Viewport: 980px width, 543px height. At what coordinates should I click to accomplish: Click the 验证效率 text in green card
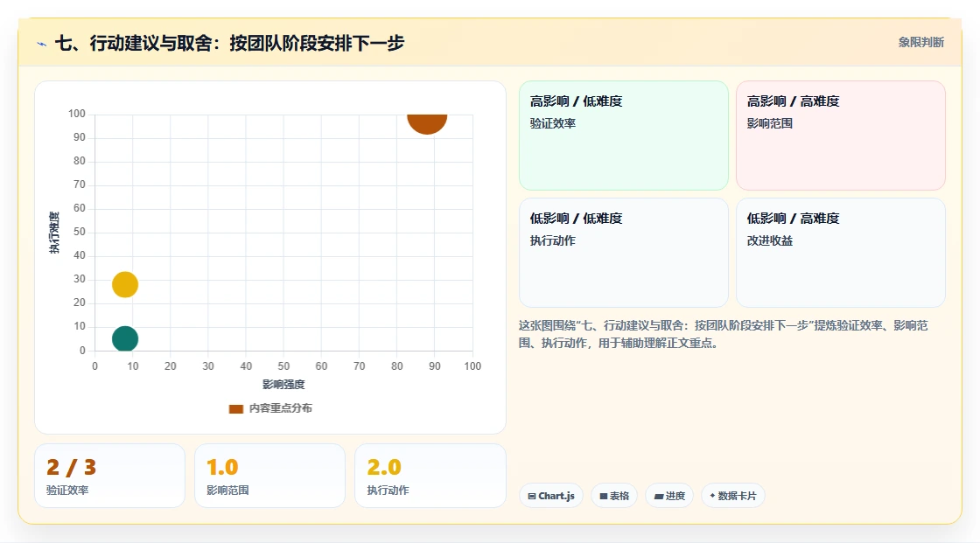pos(552,123)
